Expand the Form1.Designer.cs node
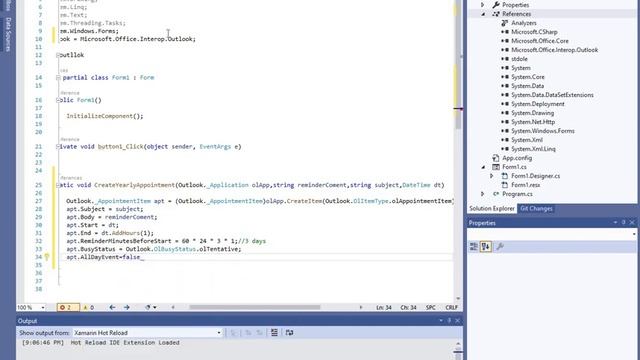 pyautogui.click(x=492, y=176)
